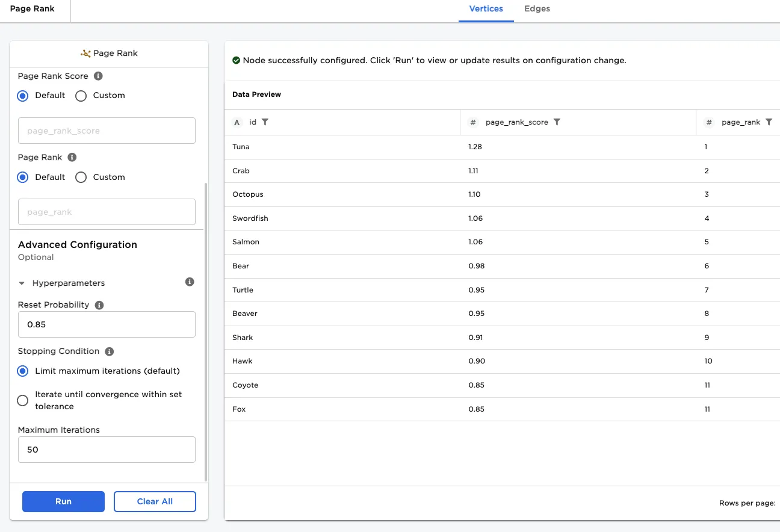The width and height of the screenshot is (780, 532).
Task: Click info icon next to Page Rank Score
Action: click(99, 76)
